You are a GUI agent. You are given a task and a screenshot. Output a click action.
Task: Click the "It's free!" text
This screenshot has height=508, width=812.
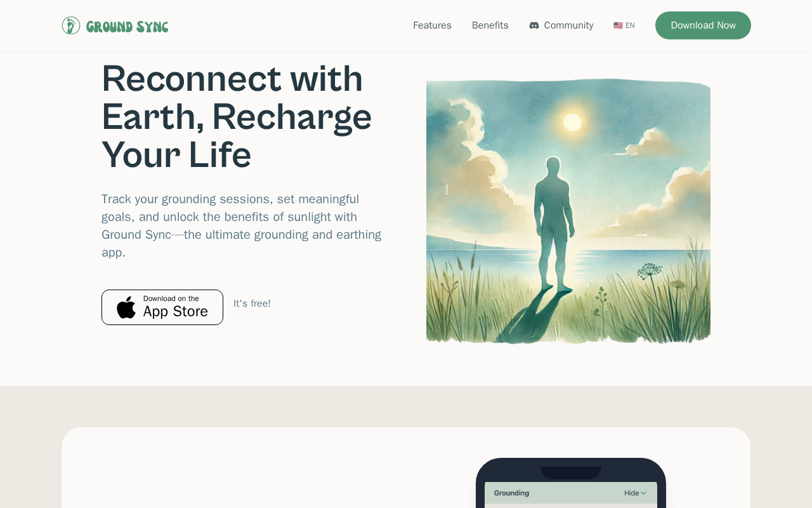click(252, 304)
